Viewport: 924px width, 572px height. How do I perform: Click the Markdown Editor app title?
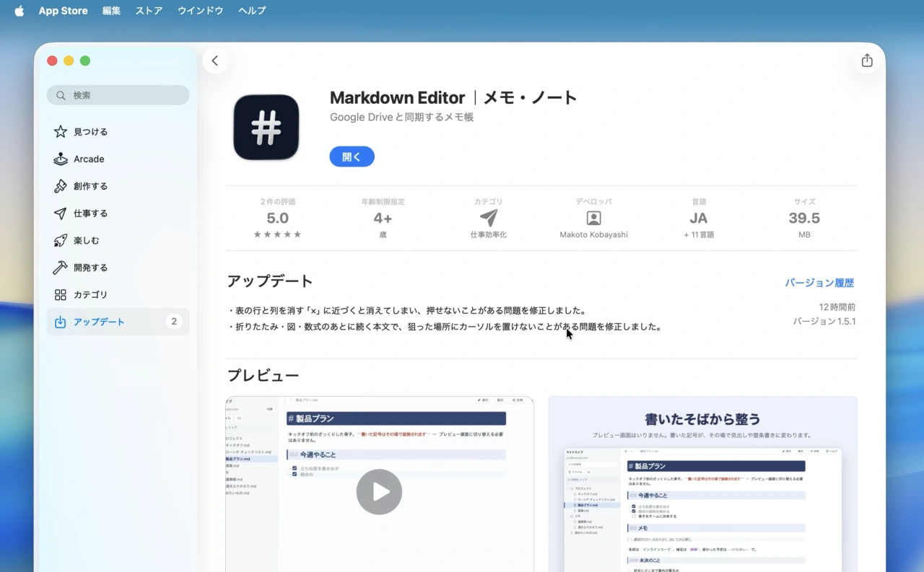tap(453, 97)
